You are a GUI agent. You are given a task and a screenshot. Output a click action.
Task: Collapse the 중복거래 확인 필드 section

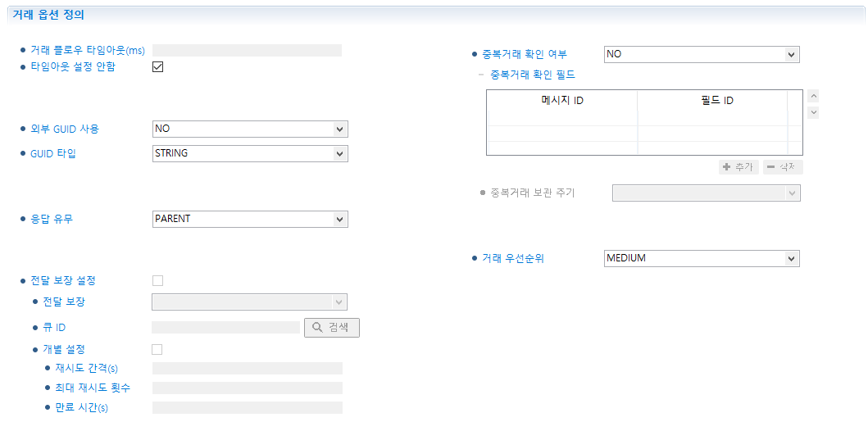point(481,75)
